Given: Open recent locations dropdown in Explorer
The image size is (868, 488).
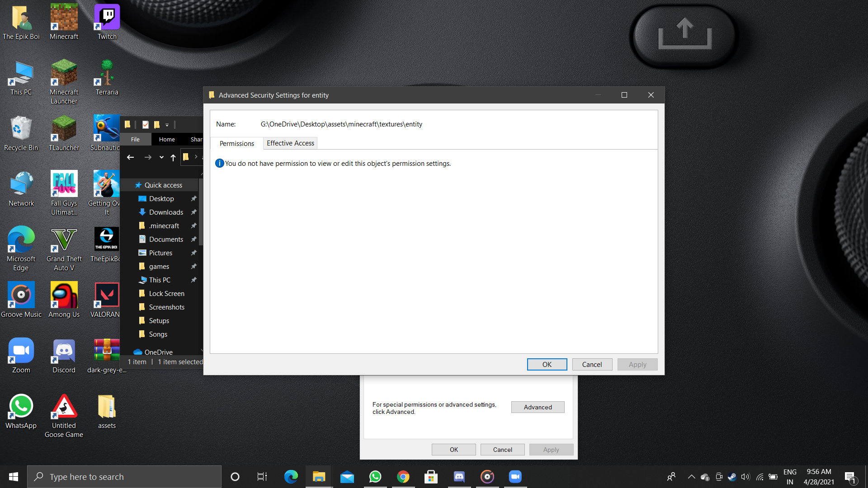Looking at the screenshot, I should [161, 157].
